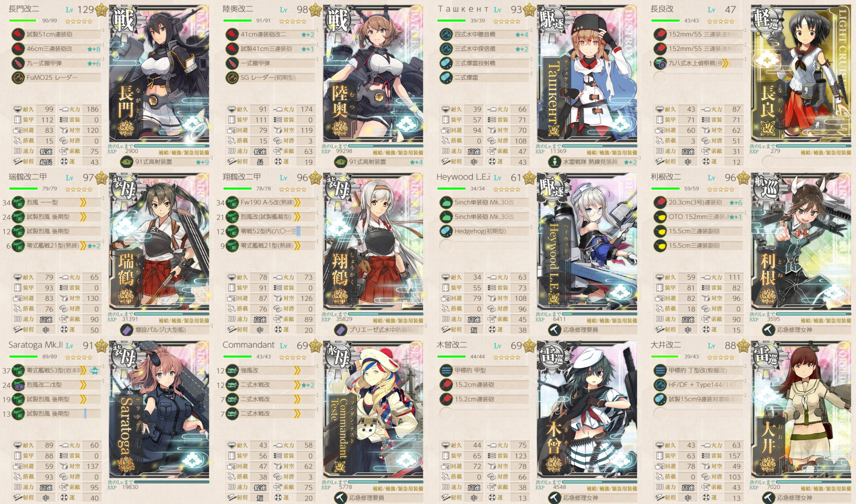This screenshot has height=504, width=856.
Task: Select the purple bulge icon beside 増設バルジ(大型艦)
Action: click(127, 330)
